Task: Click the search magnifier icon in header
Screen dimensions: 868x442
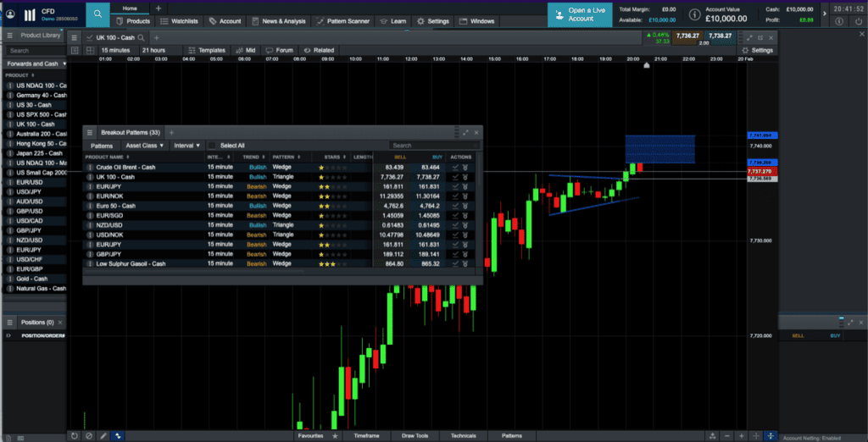Action: pos(98,14)
